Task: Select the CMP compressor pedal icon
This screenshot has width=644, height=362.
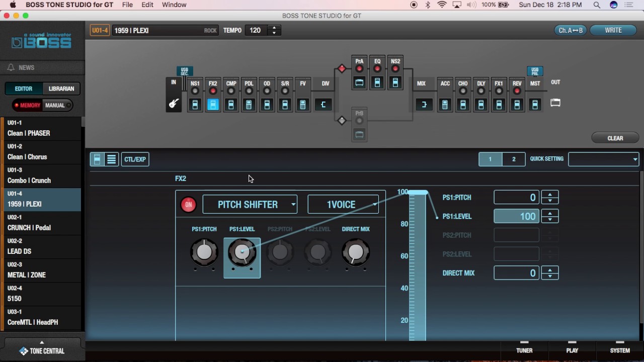Action: [x=231, y=105]
